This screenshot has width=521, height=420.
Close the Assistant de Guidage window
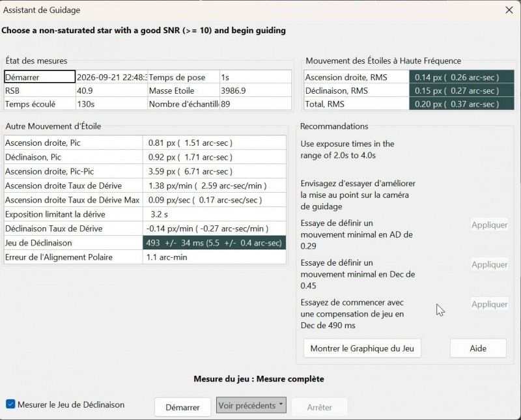(509, 10)
